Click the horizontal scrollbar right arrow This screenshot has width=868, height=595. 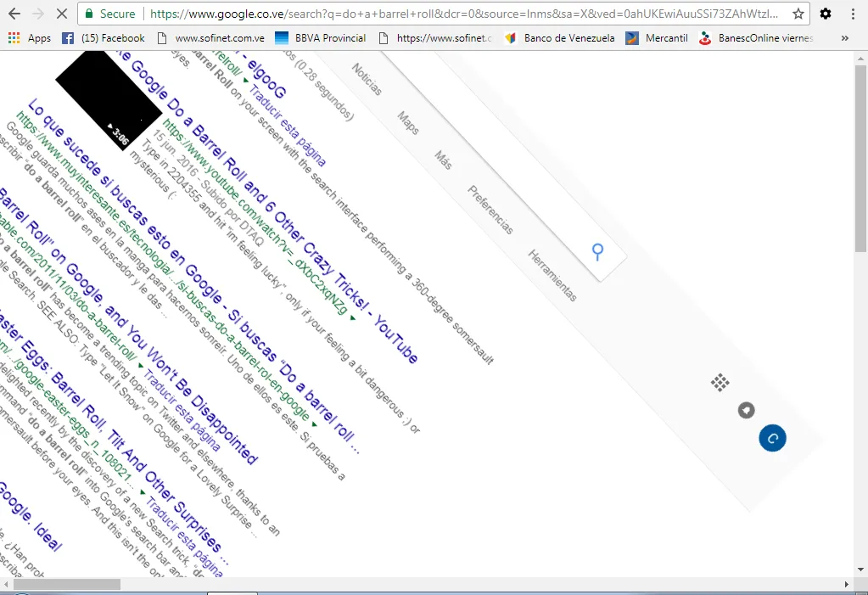(x=847, y=585)
